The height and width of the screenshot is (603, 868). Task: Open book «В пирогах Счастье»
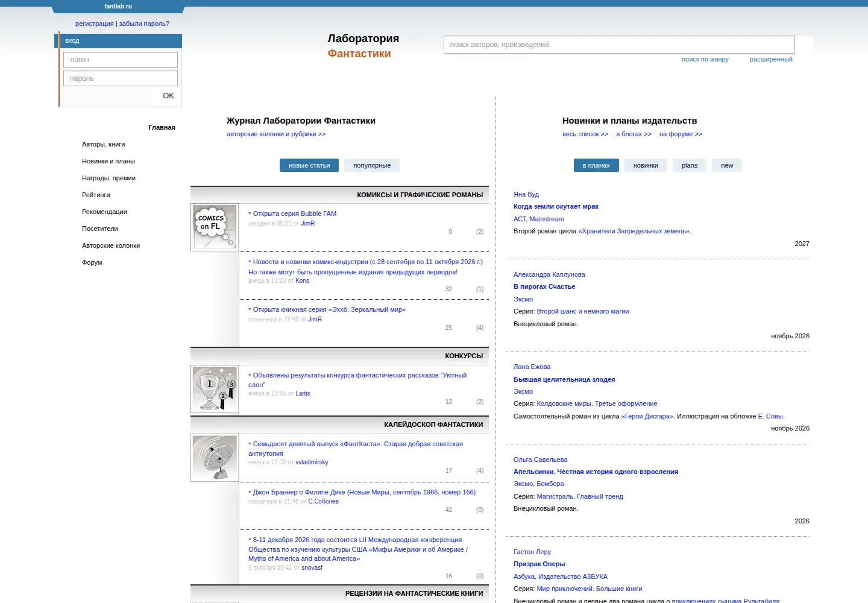pyautogui.click(x=544, y=286)
